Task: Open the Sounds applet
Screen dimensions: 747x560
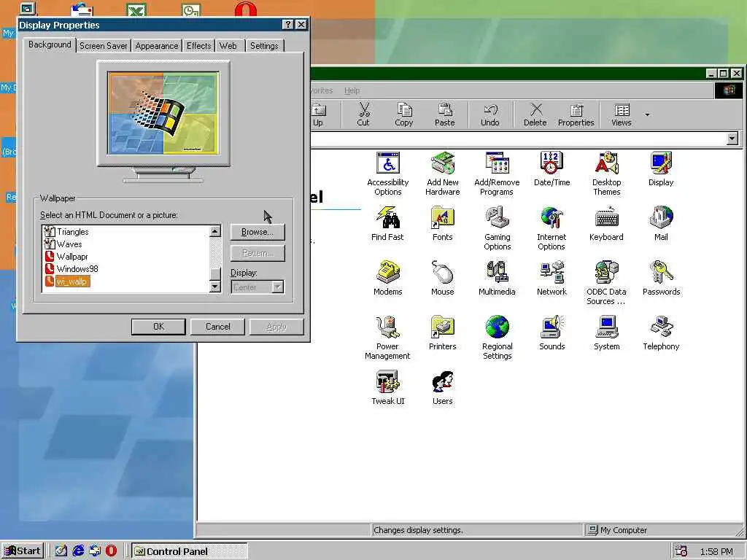Action: tap(551, 333)
